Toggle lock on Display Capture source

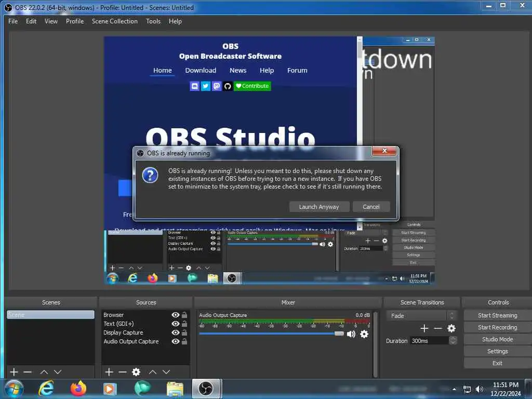point(184,332)
